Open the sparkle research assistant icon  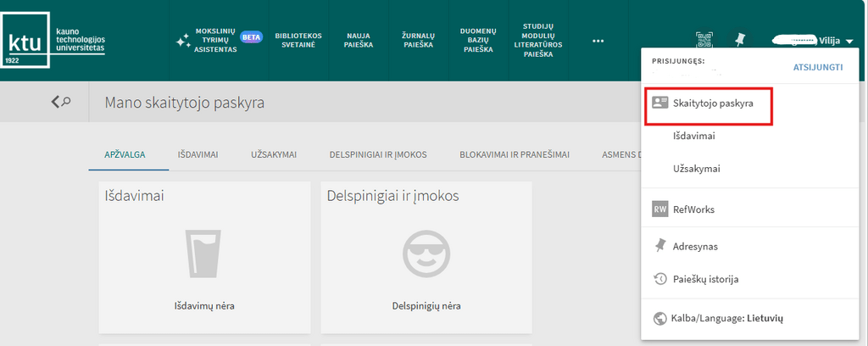183,42
